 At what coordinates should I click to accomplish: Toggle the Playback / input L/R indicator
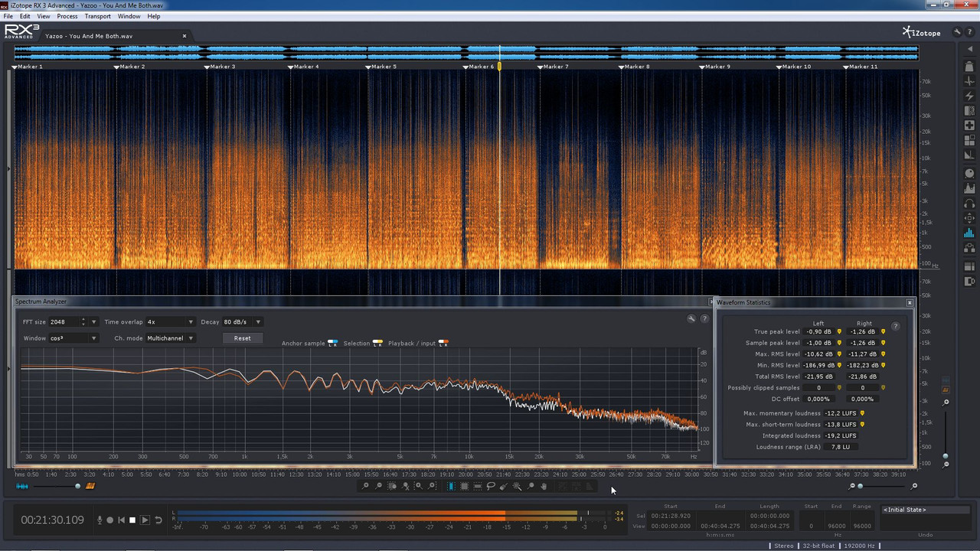pos(443,343)
